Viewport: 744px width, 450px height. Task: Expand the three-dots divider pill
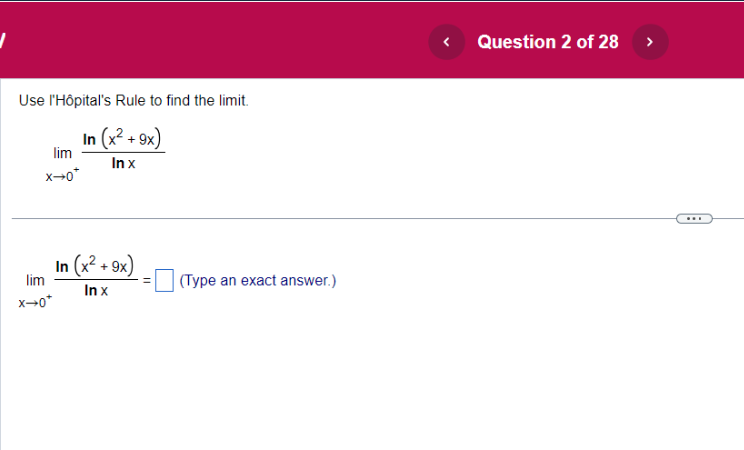click(x=694, y=219)
